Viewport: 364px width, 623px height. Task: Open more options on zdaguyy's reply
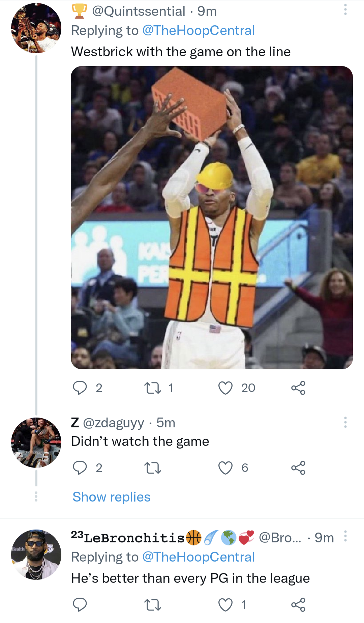pos(345,422)
